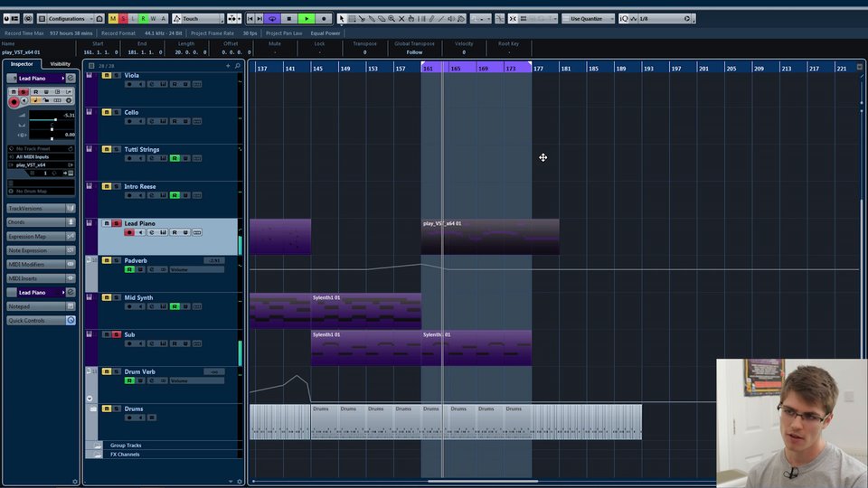Toggle the Inspector monitor speaker button
Image resolution: width=868 pixels, height=488 pixels.
tap(24, 100)
